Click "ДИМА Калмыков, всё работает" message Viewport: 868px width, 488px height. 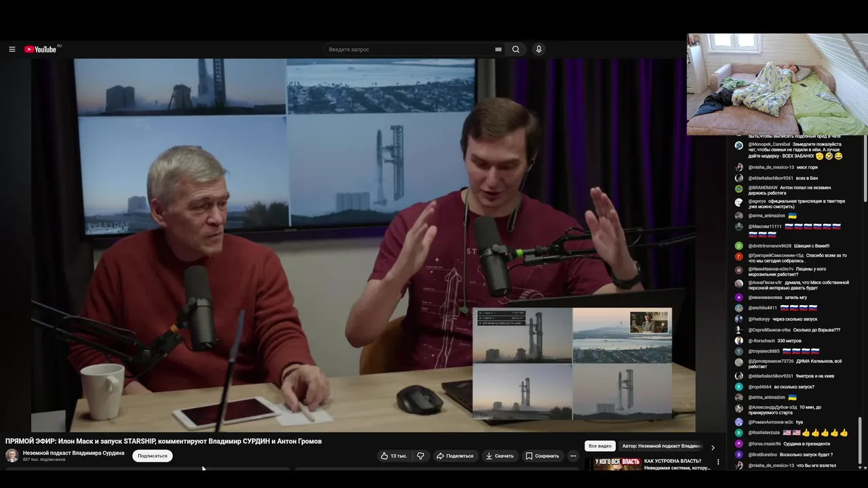click(795, 364)
